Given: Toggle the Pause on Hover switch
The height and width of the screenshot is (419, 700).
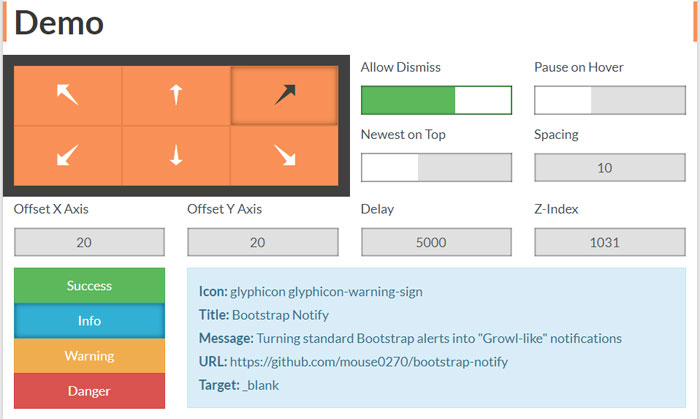Looking at the screenshot, I should tap(610, 100).
